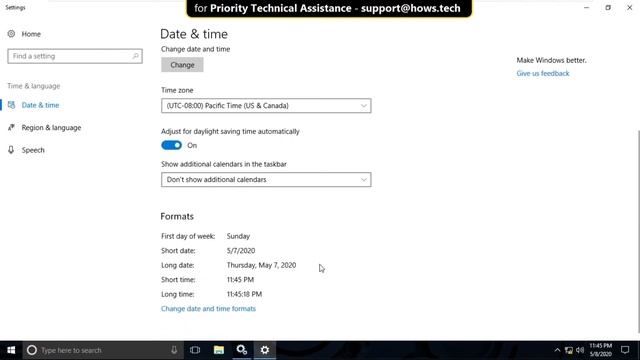Image resolution: width=640 pixels, height=360 pixels.
Task: Click the magnifier icon in Find a setting
Action: click(x=135, y=56)
